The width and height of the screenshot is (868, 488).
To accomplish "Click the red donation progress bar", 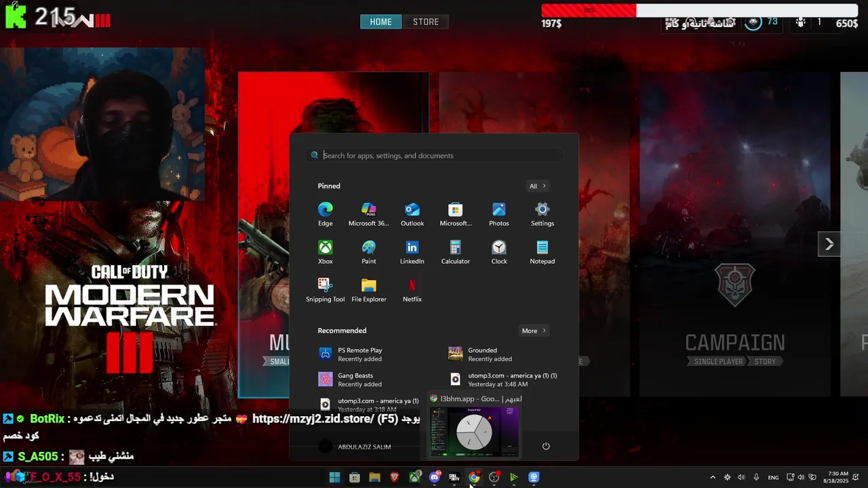I will [x=589, y=10].
